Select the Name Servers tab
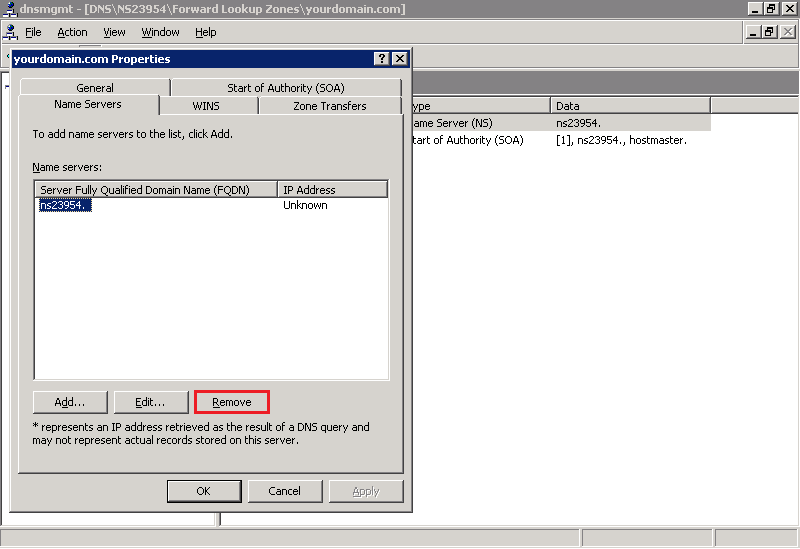The height and width of the screenshot is (549, 800). click(x=88, y=104)
